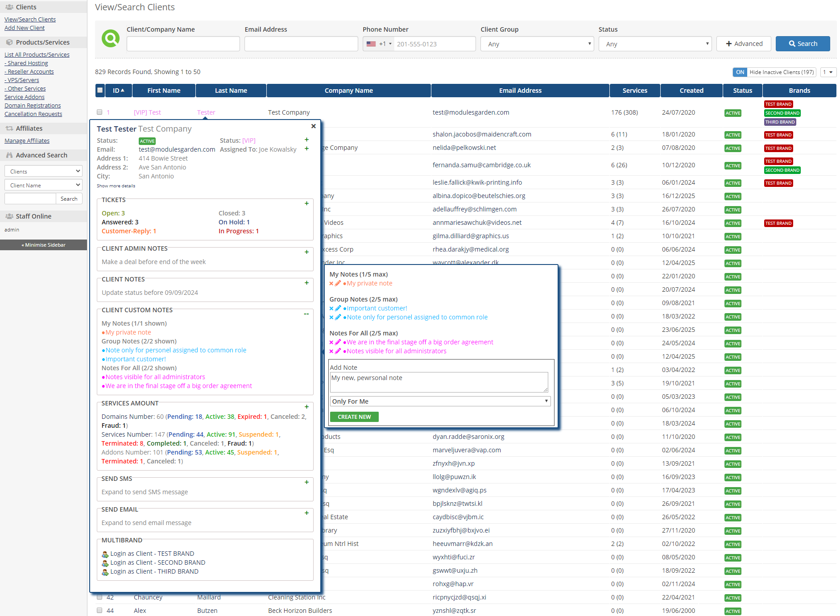
Task: Toggle Hide Inactive Clients switch
Action: pos(740,72)
